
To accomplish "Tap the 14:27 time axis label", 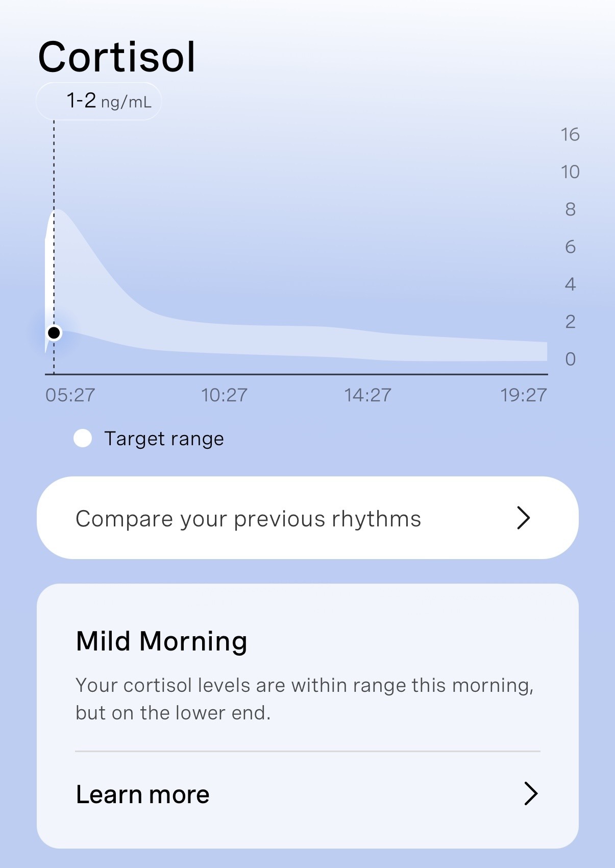I will (367, 395).
